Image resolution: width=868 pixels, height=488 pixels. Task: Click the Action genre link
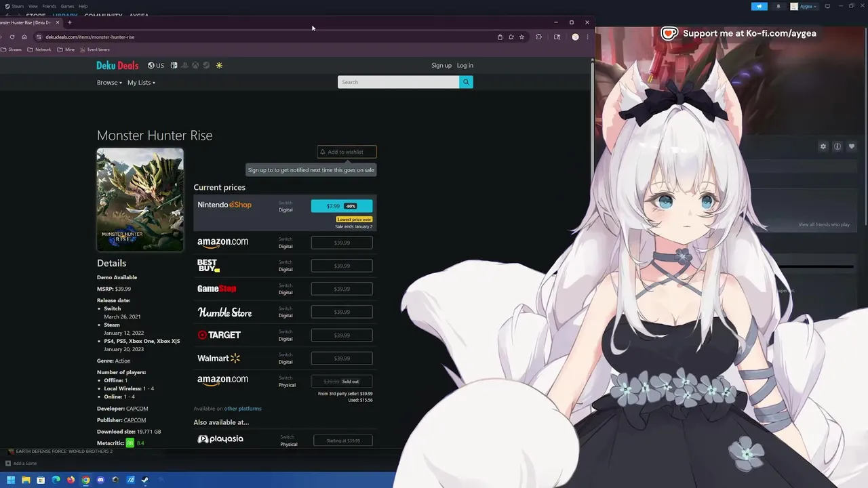[x=123, y=361]
